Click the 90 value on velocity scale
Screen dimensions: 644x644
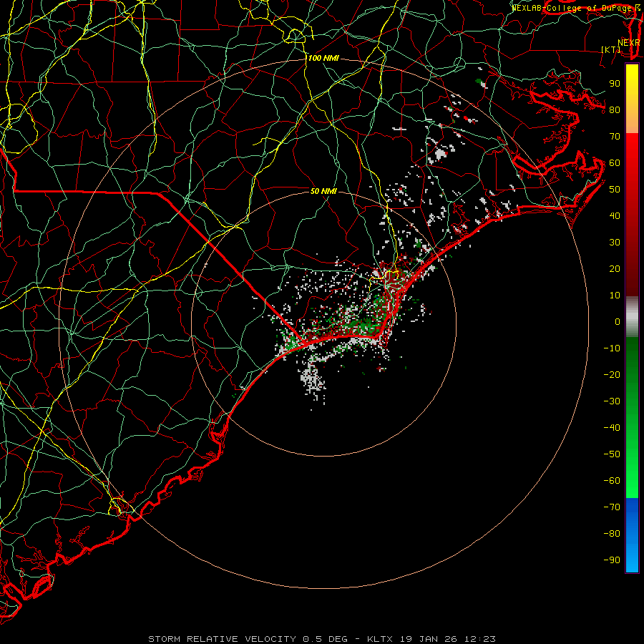pyautogui.click(x=615, y=84)
